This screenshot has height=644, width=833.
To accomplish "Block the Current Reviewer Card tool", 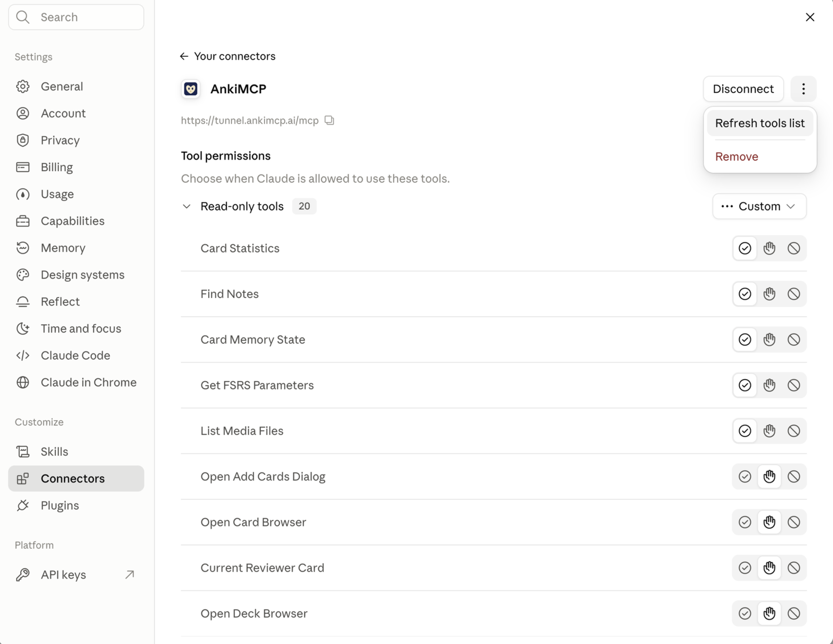I will click(x=793, y=568).
